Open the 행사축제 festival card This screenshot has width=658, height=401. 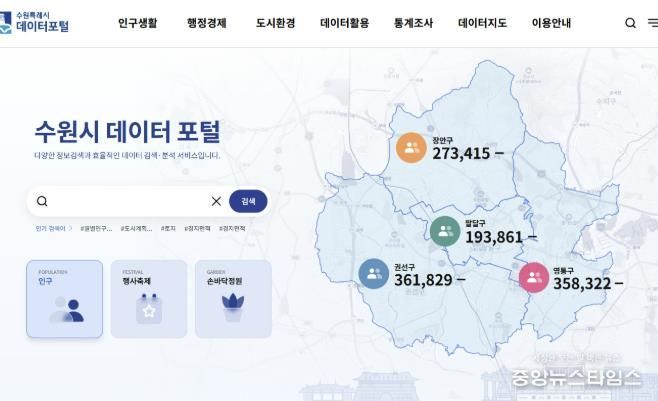coord(149,299)
